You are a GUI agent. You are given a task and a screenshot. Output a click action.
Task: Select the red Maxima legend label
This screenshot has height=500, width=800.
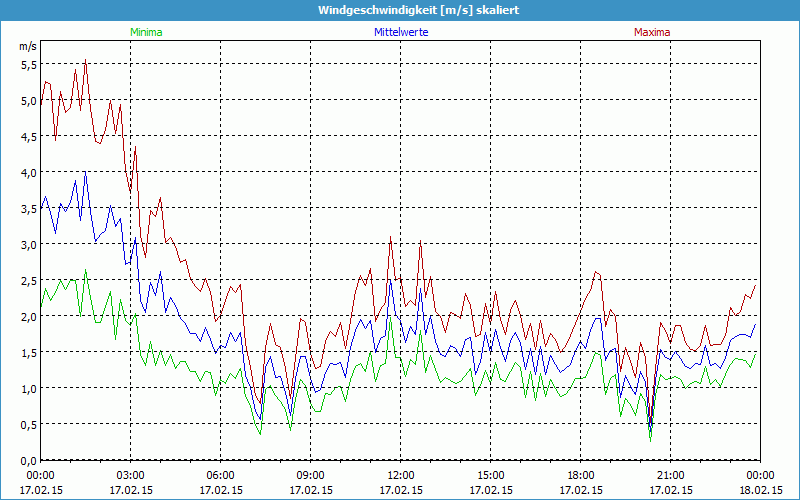pyautogui.click(x=652, y=32)
